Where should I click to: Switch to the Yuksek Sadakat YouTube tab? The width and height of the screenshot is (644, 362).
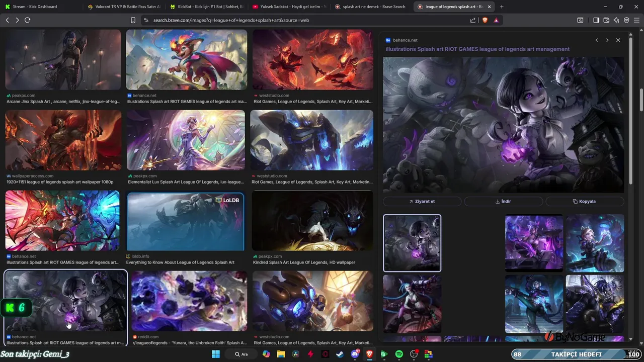click(x=289, y=7)
